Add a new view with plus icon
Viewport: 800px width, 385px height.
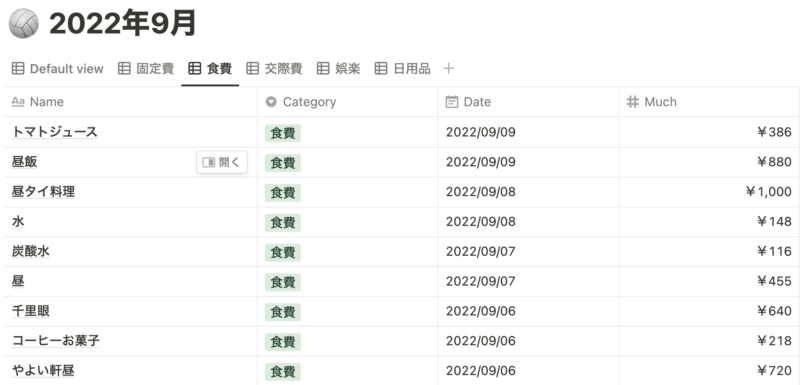[x=448, y=68]
